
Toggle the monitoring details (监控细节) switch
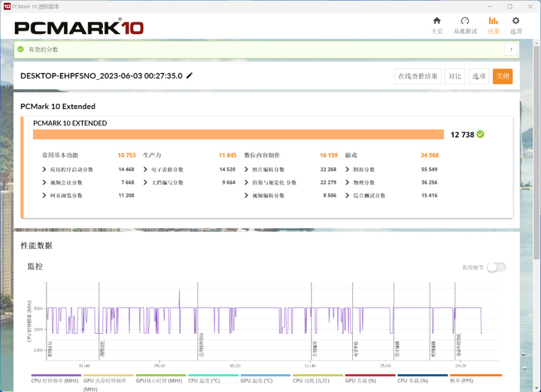497,268
